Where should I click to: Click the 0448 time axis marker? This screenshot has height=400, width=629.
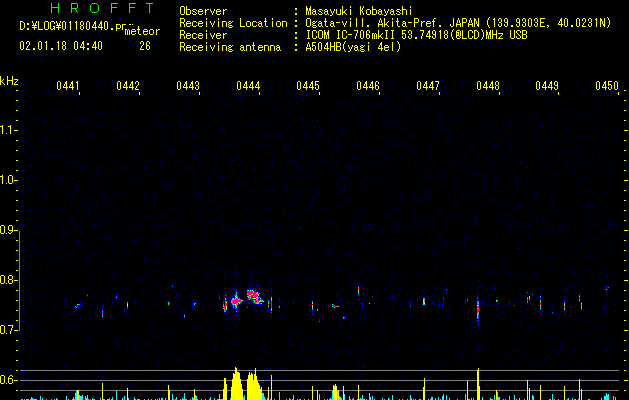click(488, 85)
